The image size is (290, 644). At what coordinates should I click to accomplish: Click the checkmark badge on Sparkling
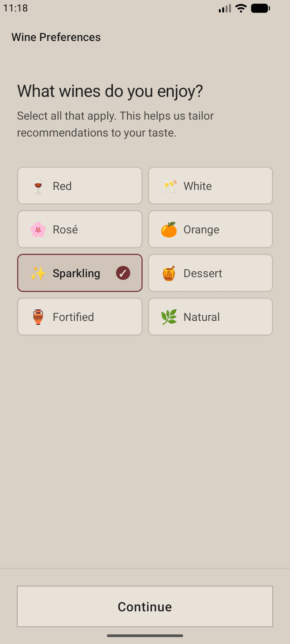pos(122,273)
